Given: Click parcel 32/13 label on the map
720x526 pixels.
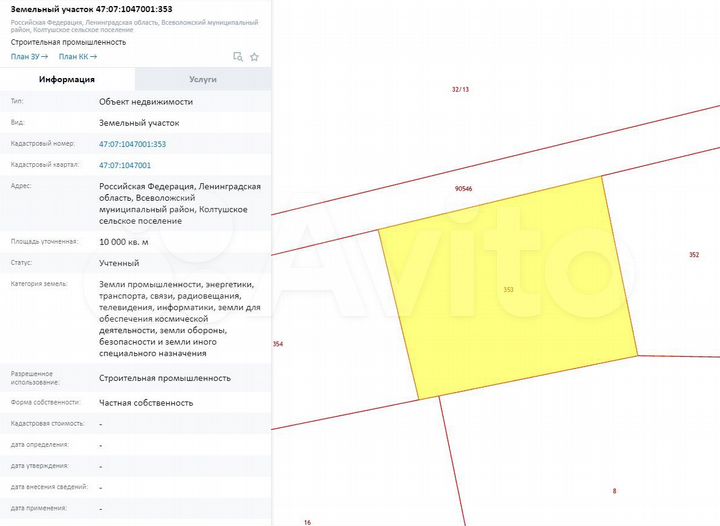Looking at the screenshot, I should coord(460,89).
